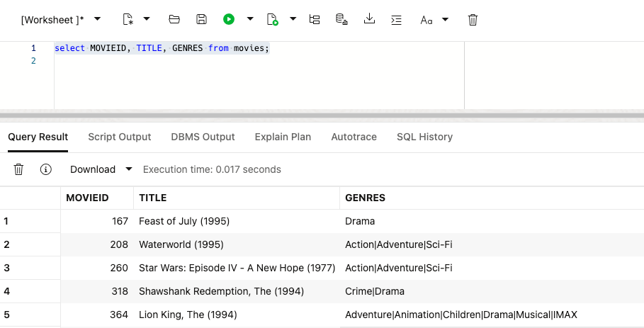Expand the run statement options arrow
The width and height of the screenshot is (644, 328).
[250, 19]
